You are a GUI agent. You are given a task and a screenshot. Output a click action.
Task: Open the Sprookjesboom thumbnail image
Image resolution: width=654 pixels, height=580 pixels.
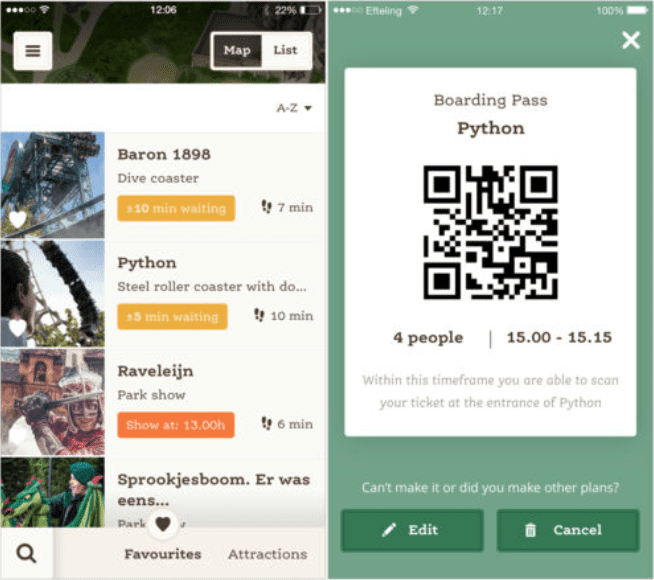point(53,492)
